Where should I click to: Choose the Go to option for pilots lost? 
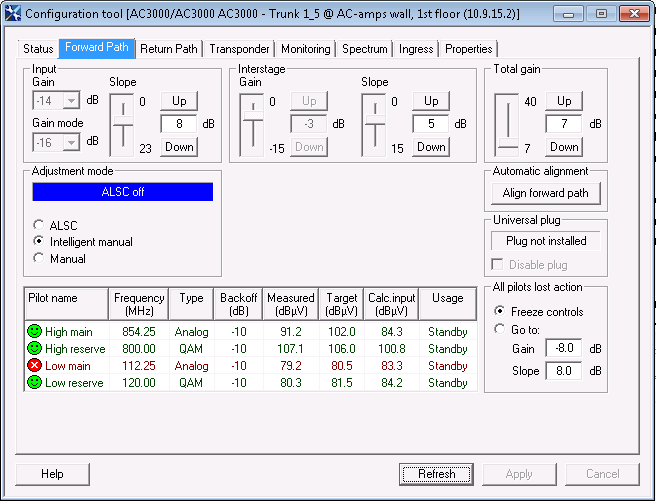coord(499,329)
